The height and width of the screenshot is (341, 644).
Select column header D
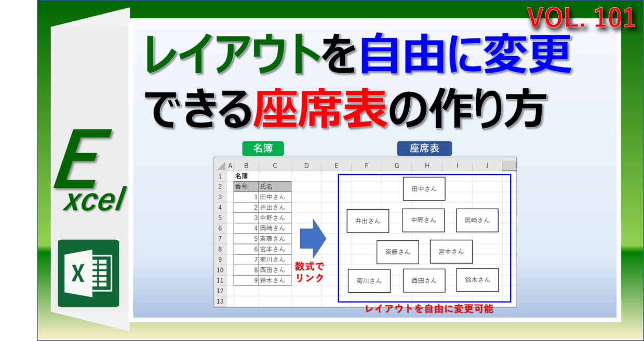point(306,166)
